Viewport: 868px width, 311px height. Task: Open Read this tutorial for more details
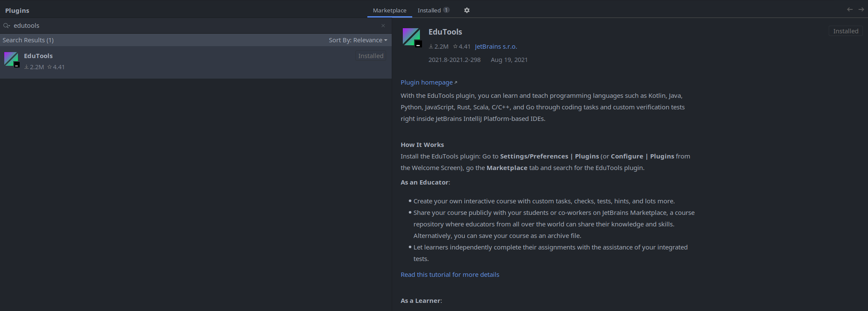pos(450,275)
